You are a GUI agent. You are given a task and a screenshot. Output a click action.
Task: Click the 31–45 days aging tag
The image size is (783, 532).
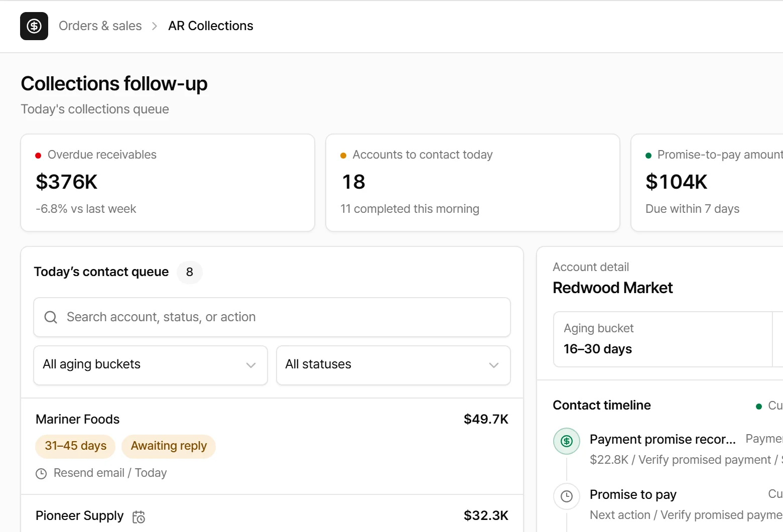point(75,446)
